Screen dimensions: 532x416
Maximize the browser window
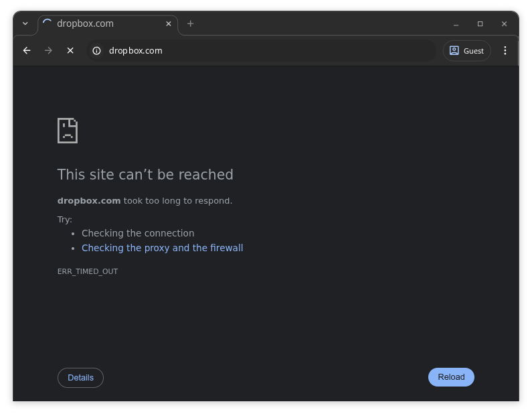(x=480, y=23)
